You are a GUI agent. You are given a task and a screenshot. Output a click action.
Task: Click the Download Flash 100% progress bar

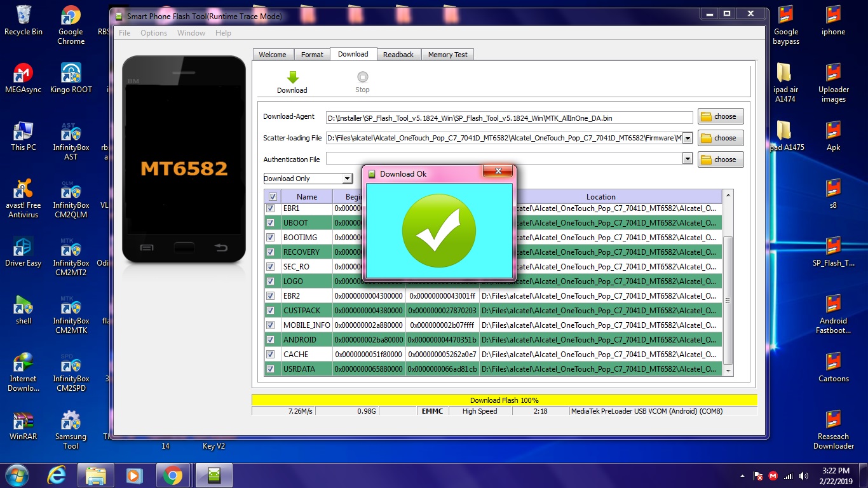point(505,400)
